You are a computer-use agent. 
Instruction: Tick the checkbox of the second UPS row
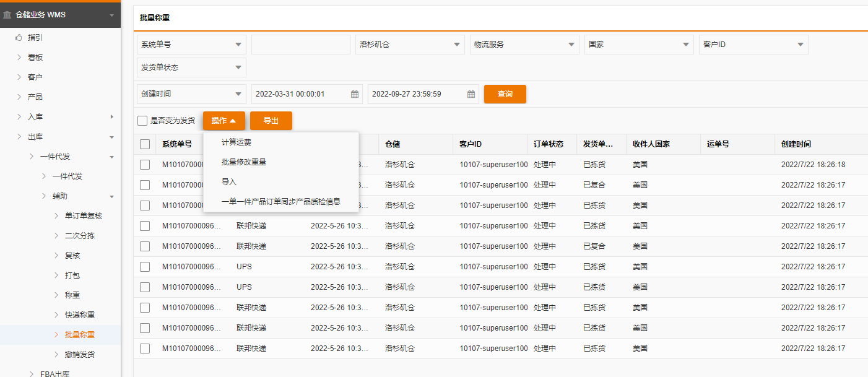(x=145, y=287)
